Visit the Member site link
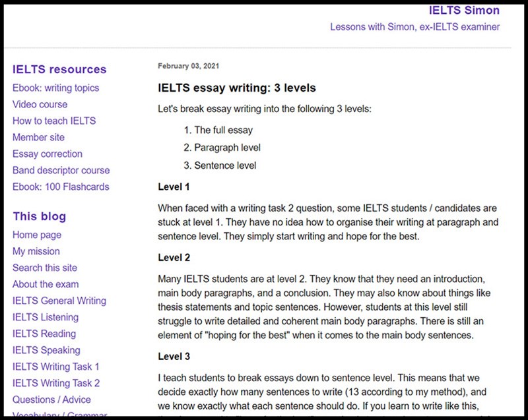Screen dimensions: 528x420 [x=38, y=137]
